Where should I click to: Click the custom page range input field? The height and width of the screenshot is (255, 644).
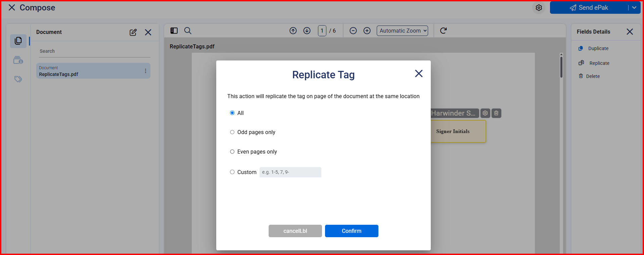(x=290, y=172)
